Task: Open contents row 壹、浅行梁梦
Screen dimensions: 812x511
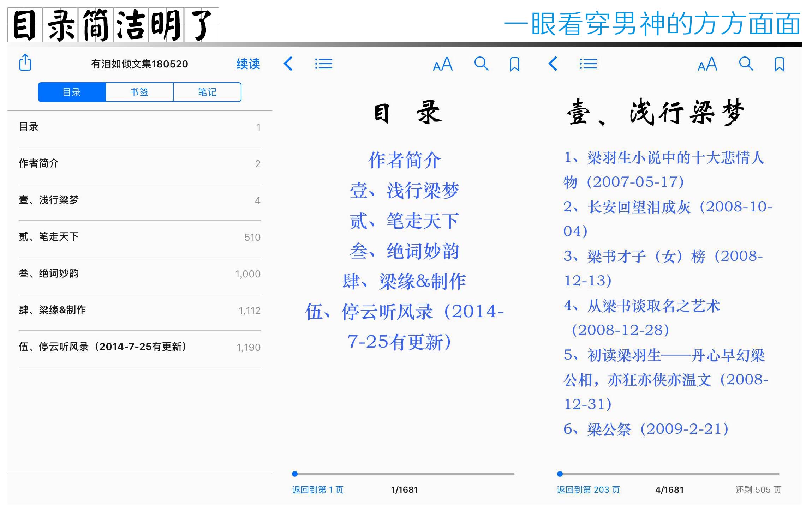Action: (x=140, y=200)
